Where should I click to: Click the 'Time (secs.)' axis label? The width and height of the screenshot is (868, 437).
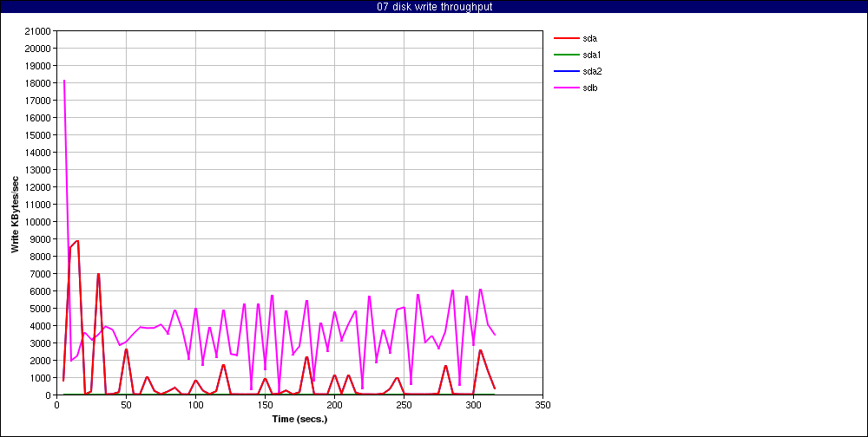tap(299, 419)
